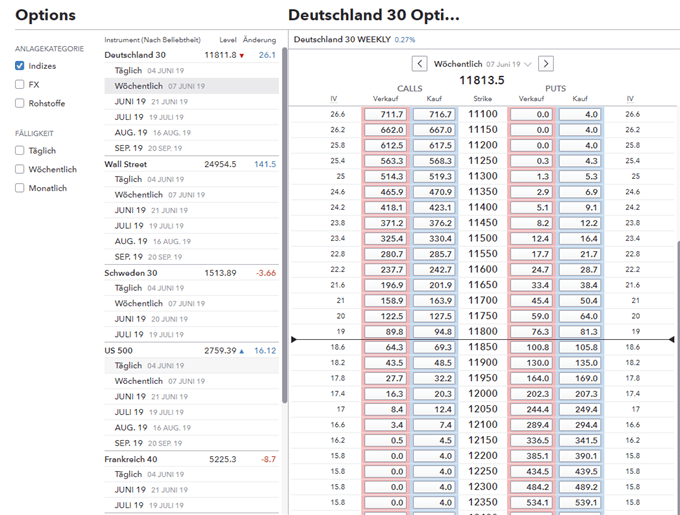Image resolution: width=680 pixels, height=515 pixels.
Task: Select US 500 instrument row
Action: point(191,350)
